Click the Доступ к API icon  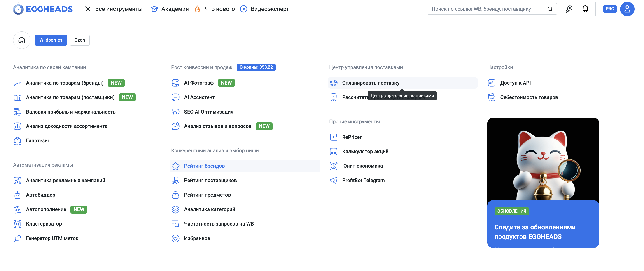492,83
